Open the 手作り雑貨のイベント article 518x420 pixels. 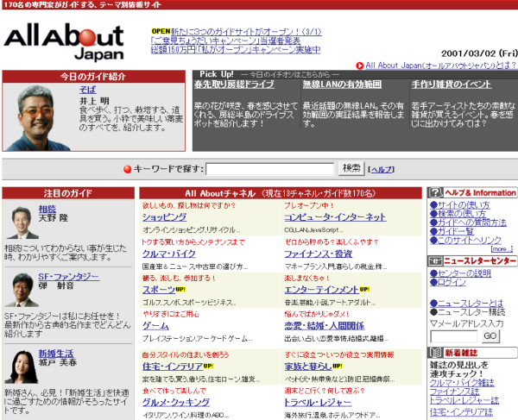(x=452, y=85)
